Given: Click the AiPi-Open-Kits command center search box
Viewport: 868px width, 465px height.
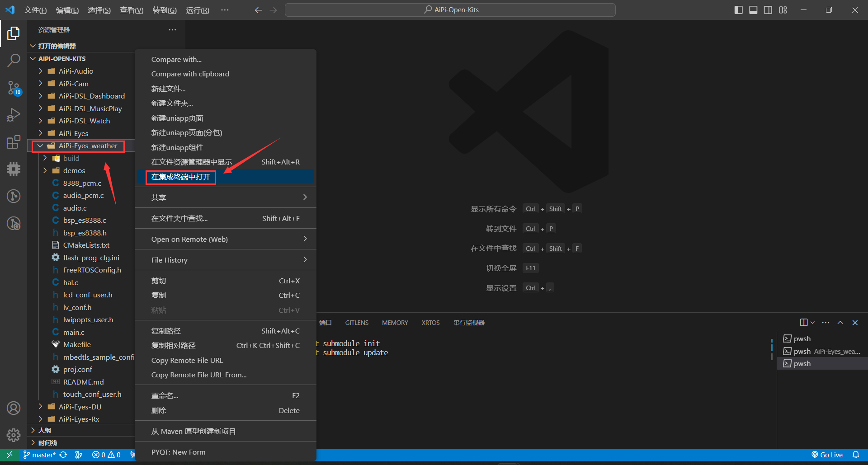Looking at the screenshot, I should (x=450, y=10).
